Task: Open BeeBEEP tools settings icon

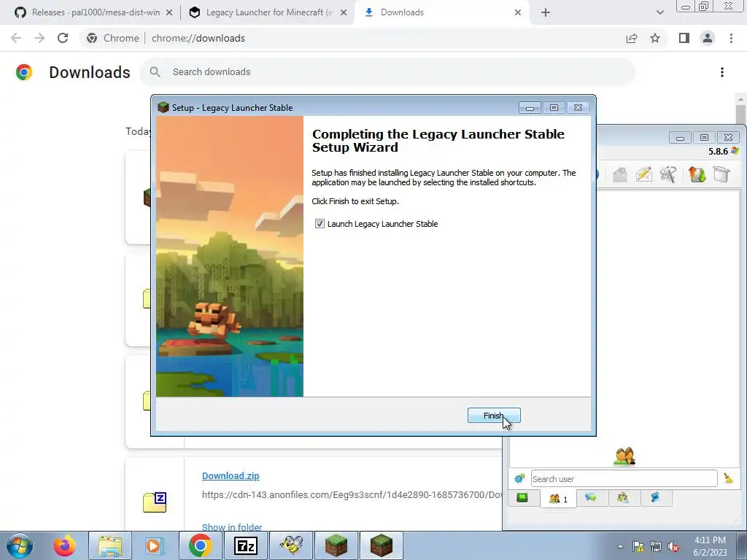Action: [x=668, y=174]
